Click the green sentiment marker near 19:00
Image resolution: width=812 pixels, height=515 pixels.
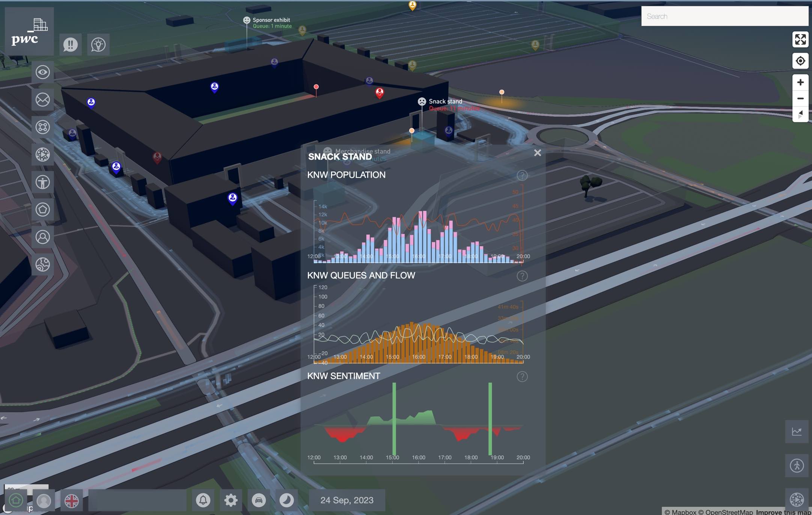[490, 419]
